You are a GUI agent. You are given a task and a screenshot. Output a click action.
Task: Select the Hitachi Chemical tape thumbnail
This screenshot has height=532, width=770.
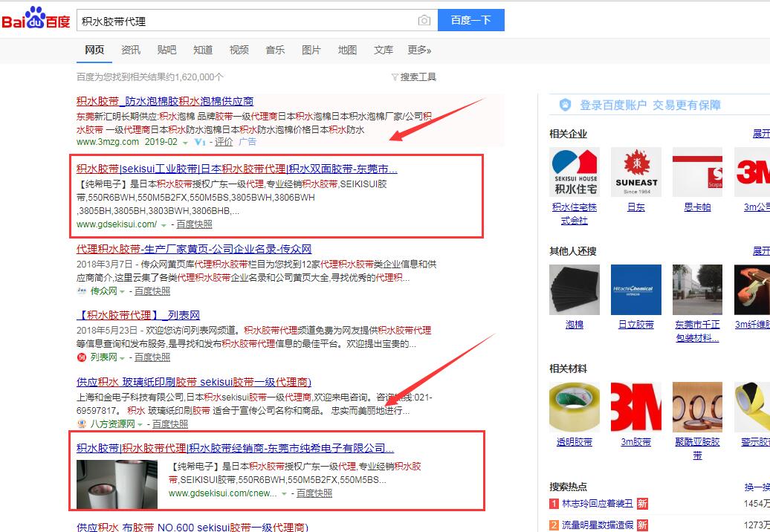coord(636,290)
